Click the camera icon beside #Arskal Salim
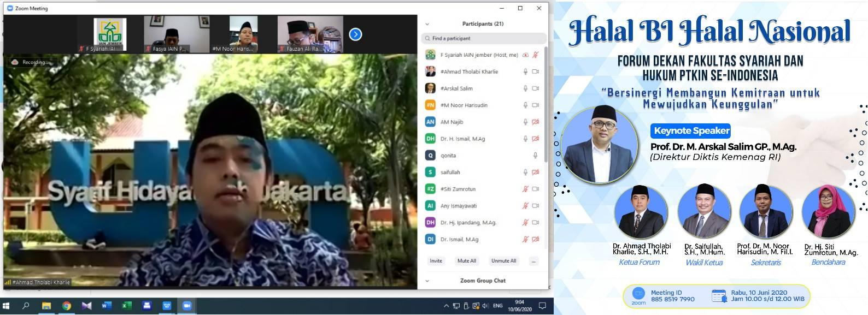 coord(536,88)
